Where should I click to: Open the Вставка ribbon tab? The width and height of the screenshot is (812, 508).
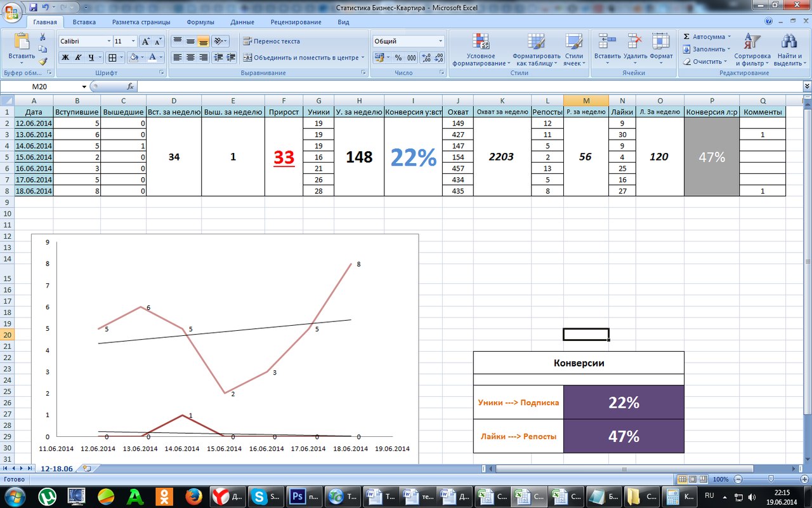pos(84,22)
